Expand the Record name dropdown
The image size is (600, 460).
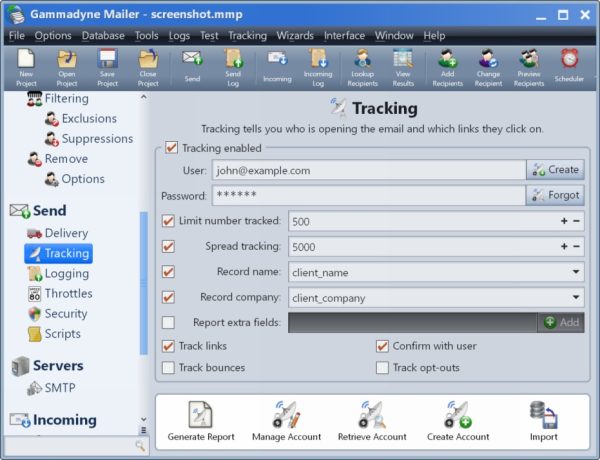click(576, 271)
